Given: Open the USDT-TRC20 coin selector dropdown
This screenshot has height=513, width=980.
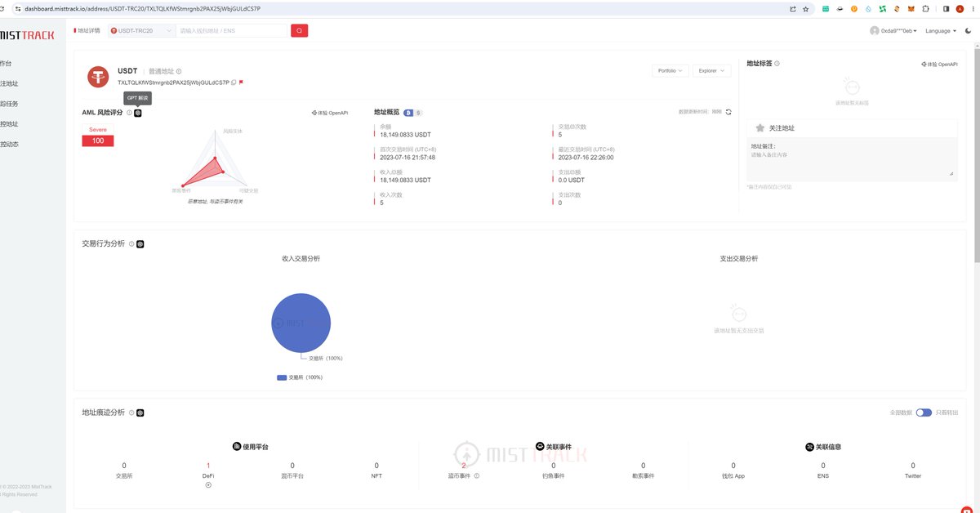Looking at the screenshot, I should tap(141, 30).
